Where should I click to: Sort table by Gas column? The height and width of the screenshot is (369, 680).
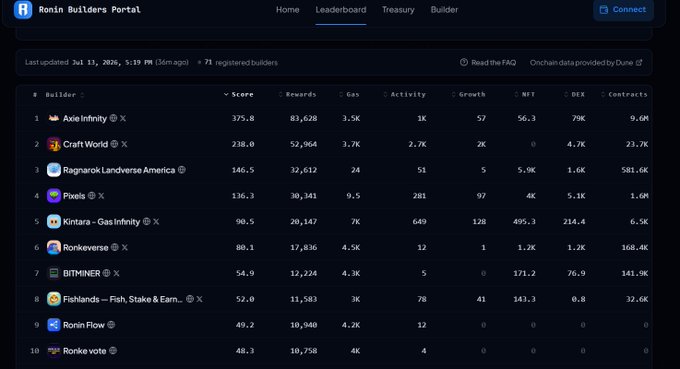[x=349, y=95]
